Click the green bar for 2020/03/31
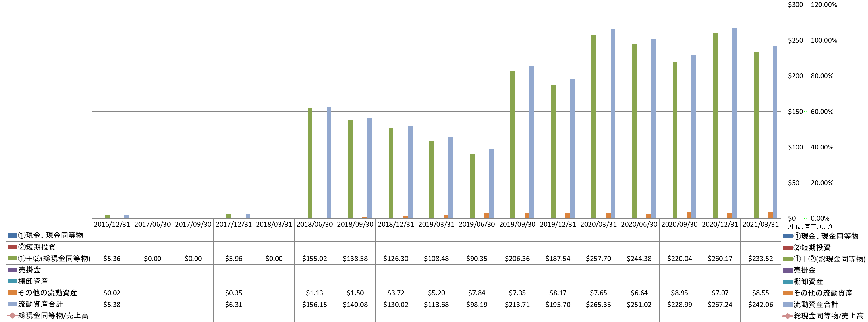Image resolution: width=868 pixels, height=322 pixels. point(594,127)
